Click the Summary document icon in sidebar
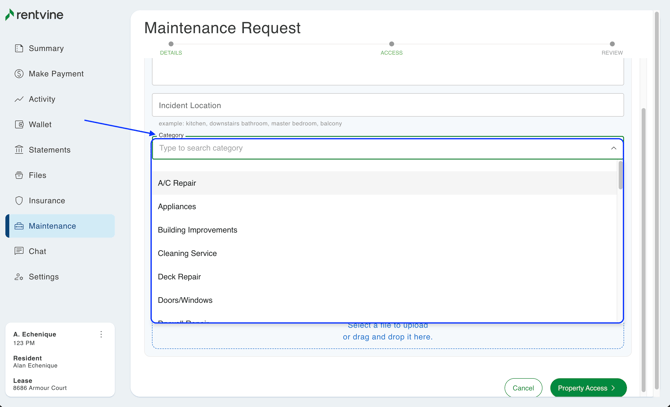This screenshot has width=670, height=407. (19, 48)
